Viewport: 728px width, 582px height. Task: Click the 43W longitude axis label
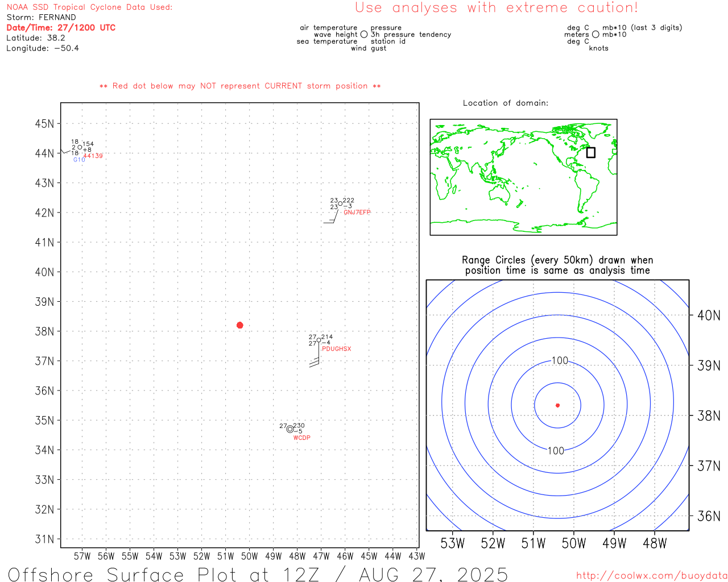click(x=417, y=556)
